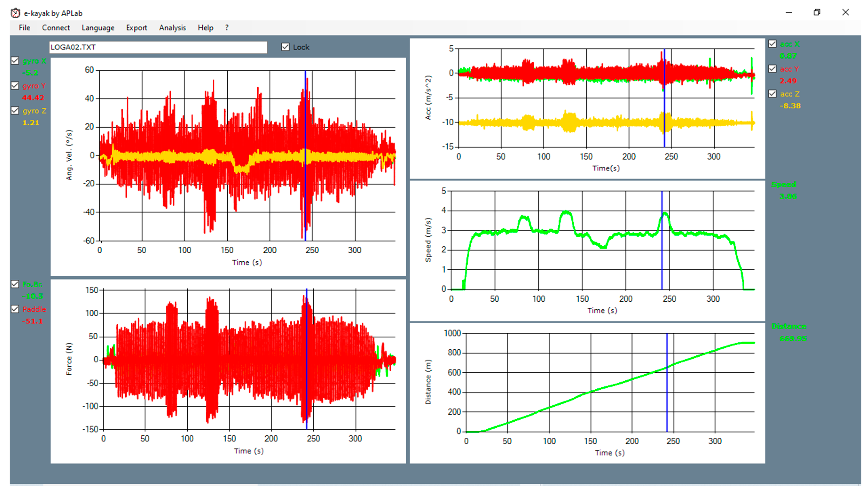
Task: Click the Paddle value -51.1
Action: (32, 321)
